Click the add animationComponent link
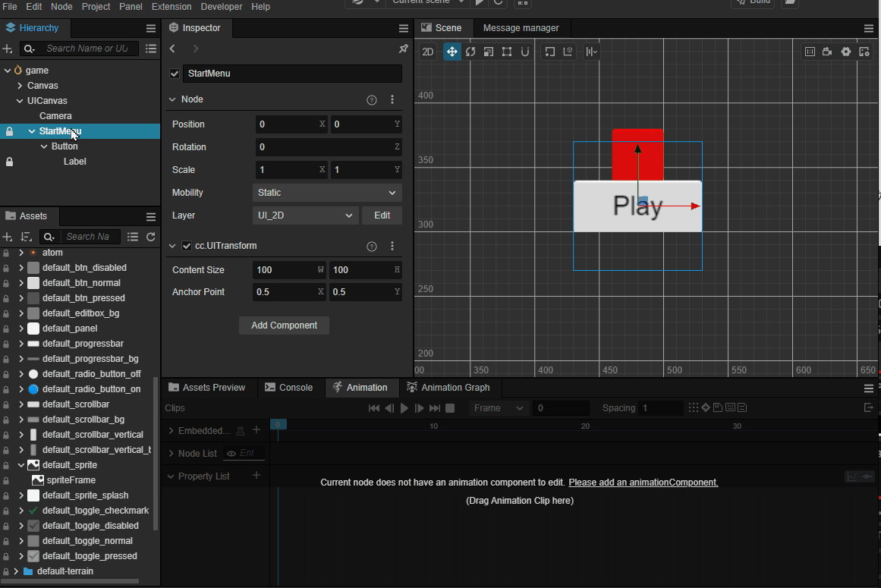The width and height of the screenshot is (881, 588). pyautogui.click(x=643, y=483)
